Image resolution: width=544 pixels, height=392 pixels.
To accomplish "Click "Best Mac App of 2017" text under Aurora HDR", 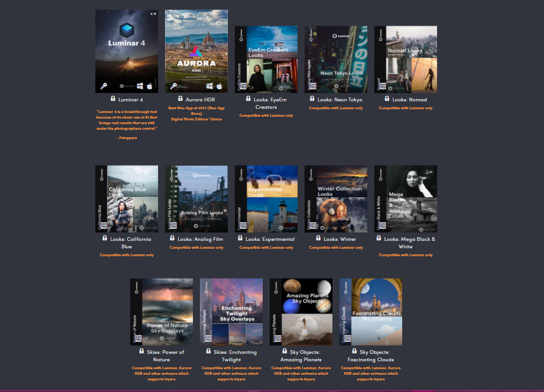I will coord(196,111).
